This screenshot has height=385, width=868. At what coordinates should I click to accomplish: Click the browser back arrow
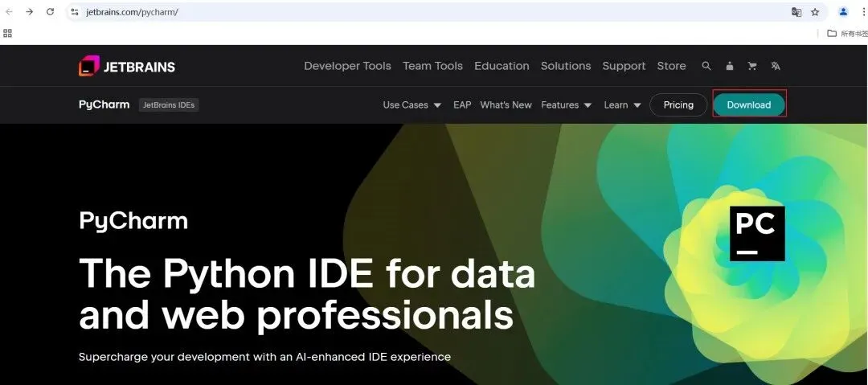[9, 11]
